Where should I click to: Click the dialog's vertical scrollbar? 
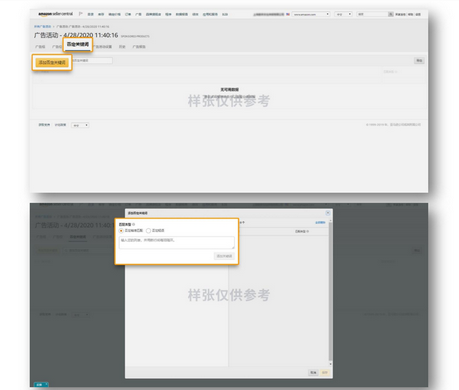click(330, 293)
